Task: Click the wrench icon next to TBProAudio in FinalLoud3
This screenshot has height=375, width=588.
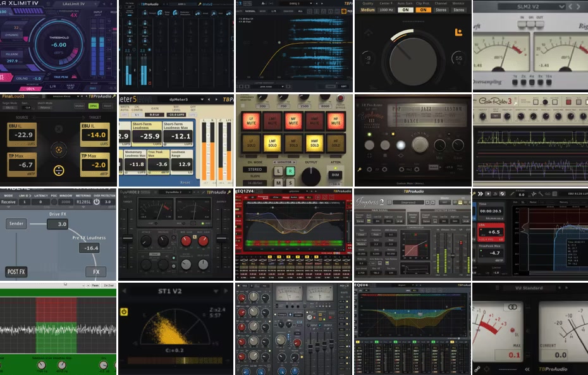Action: [114, 96]
